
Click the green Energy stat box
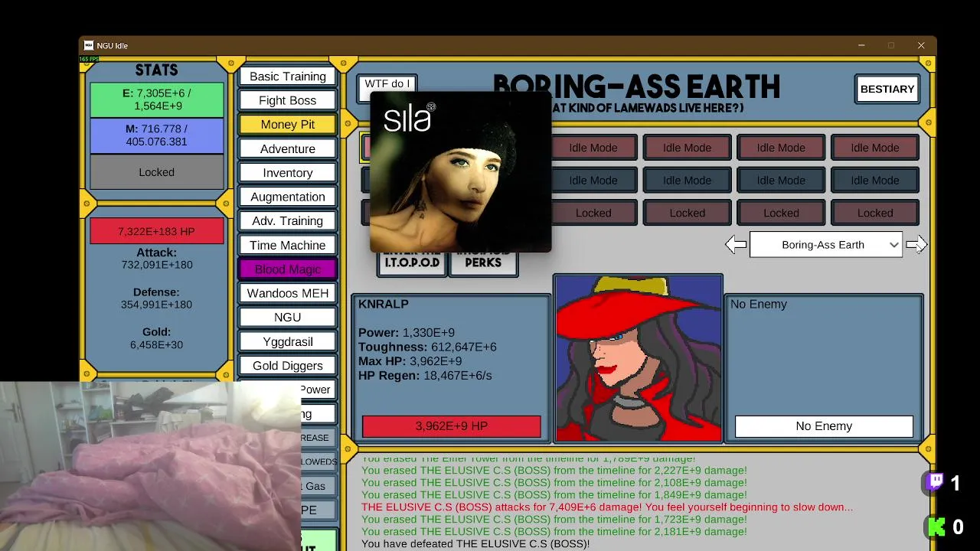pyautogui.click(x=157, y=99)
